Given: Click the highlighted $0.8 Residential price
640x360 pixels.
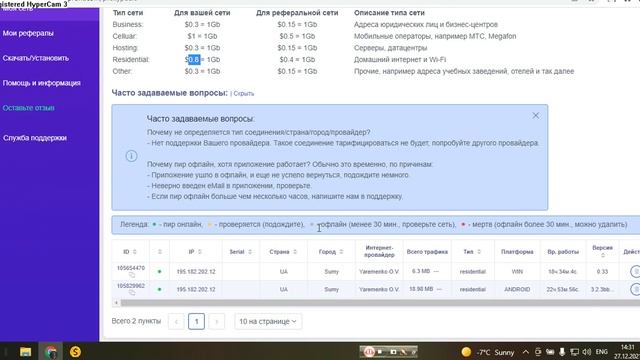Looking at the screenshot, I should pyautogui.click(x=194, y=60).
